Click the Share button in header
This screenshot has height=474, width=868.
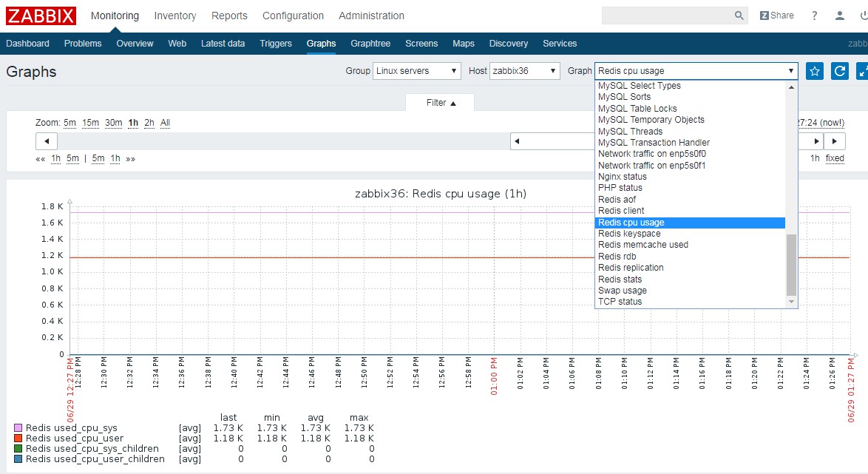pyautogui.click(x=776, y=16)
